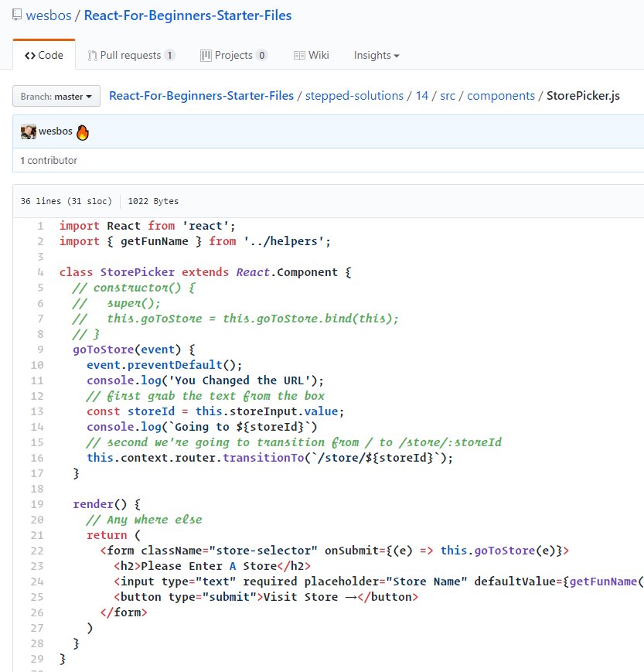Click the 1 contributor text
644x672 pixels.
pyautogui.click(x=49, y=160)
